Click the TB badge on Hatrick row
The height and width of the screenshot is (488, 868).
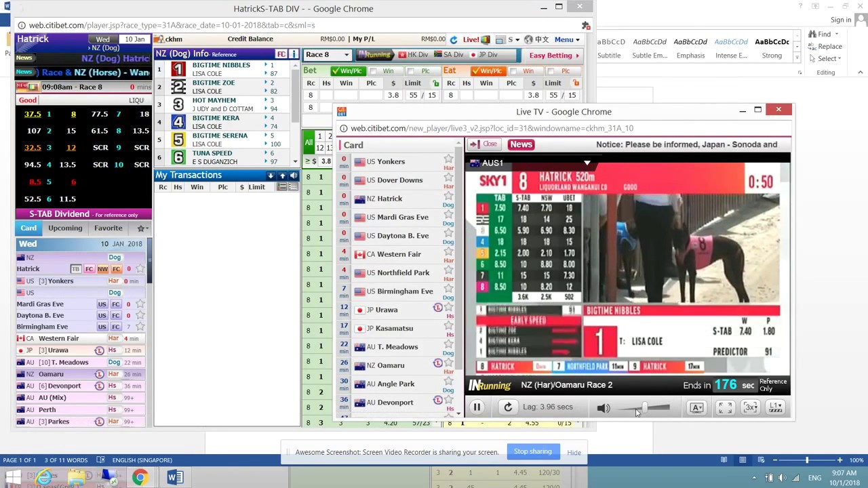click(75, 269)
